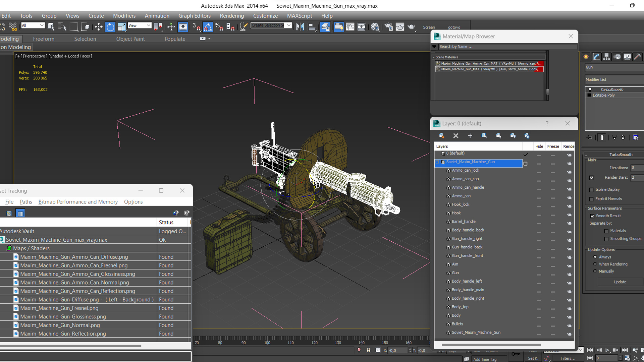Enable Explicit Normals checkbox
The height and width of the screenshot is (362, 644).
point(592,199)
